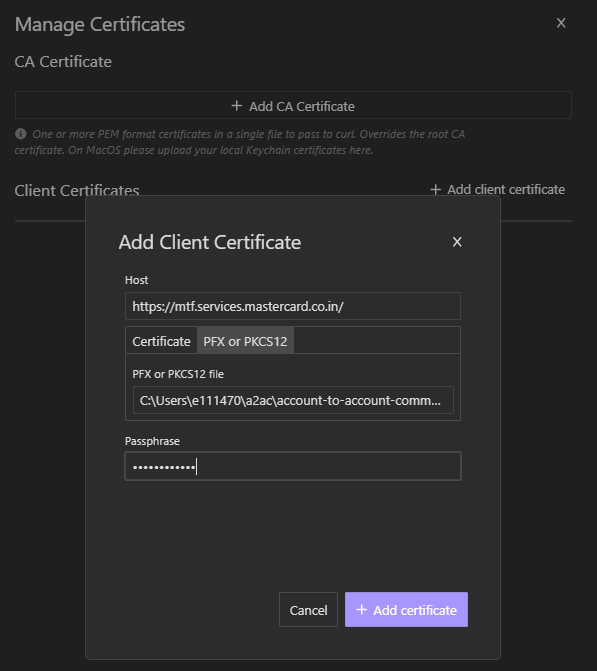The height and width of the screenshot is (671, 597).
Task: Close the Manage Certificates panel
Action: click(x=561, y=23)
